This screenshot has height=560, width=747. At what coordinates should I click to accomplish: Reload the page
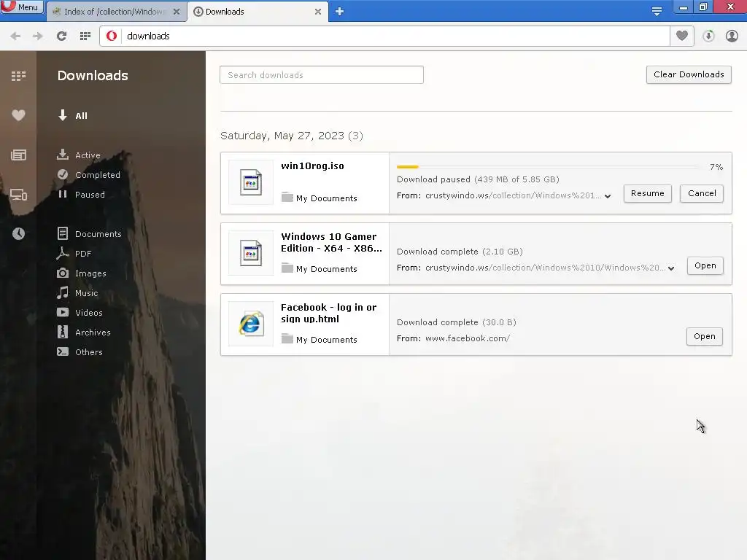(61, 36)
